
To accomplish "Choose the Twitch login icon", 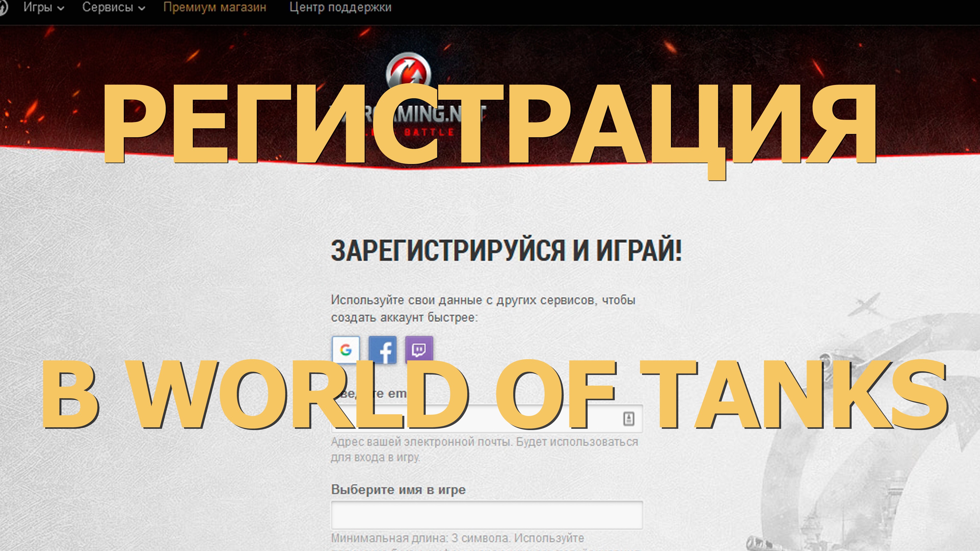I will [419, 349].
